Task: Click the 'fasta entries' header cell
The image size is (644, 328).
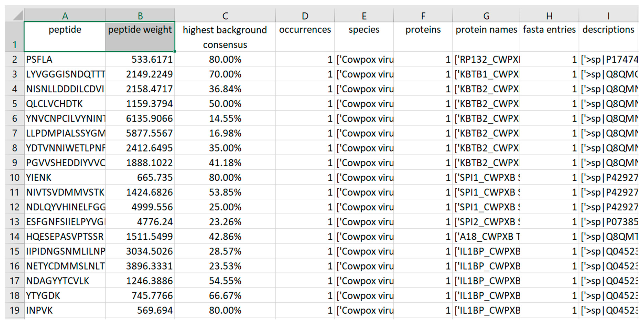Action: (549, 37)
